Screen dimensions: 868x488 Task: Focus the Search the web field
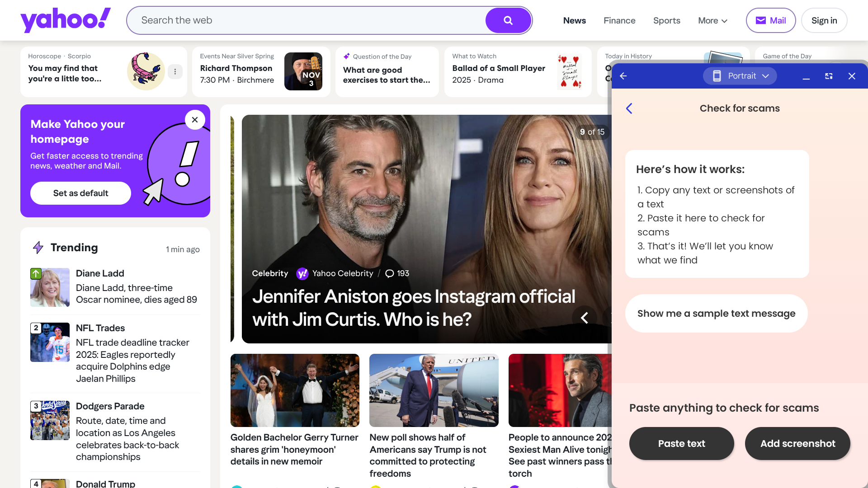coord(307,20)
